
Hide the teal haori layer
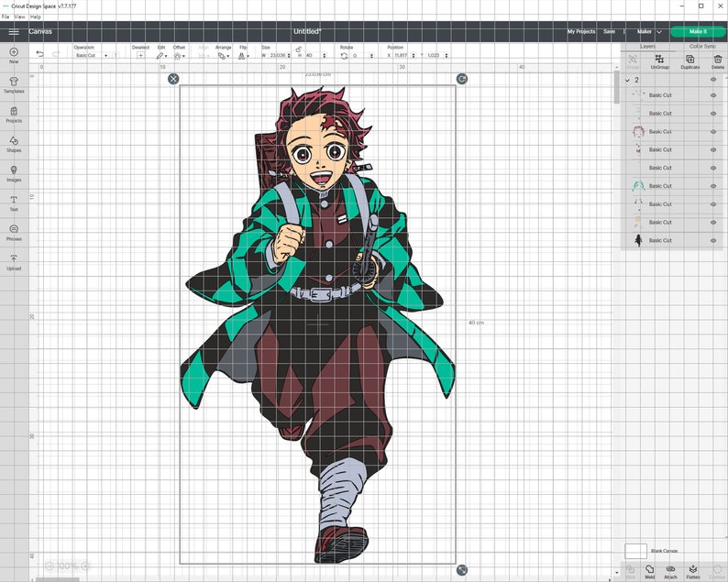point(713,186)
